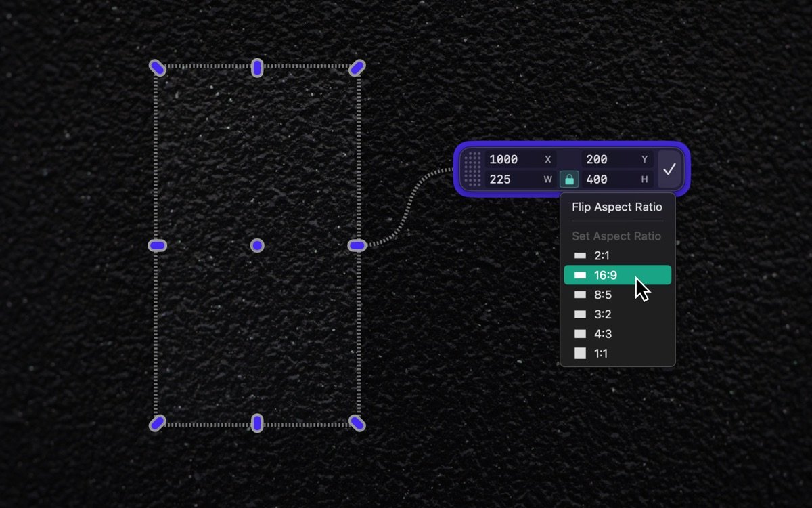This screenshot has height=508, width=812.
Task: Select the 2:1 aspect ratio option
Action: [617, 255]
